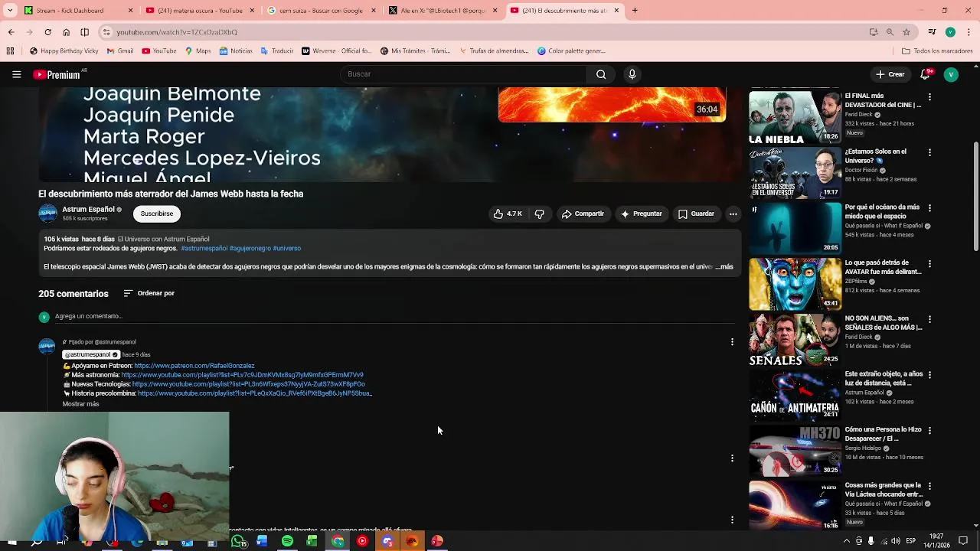The width and height of the screenshot is (980, 551).
Task: Open the Preguntar AI button
Action: [x=642, y=214]
